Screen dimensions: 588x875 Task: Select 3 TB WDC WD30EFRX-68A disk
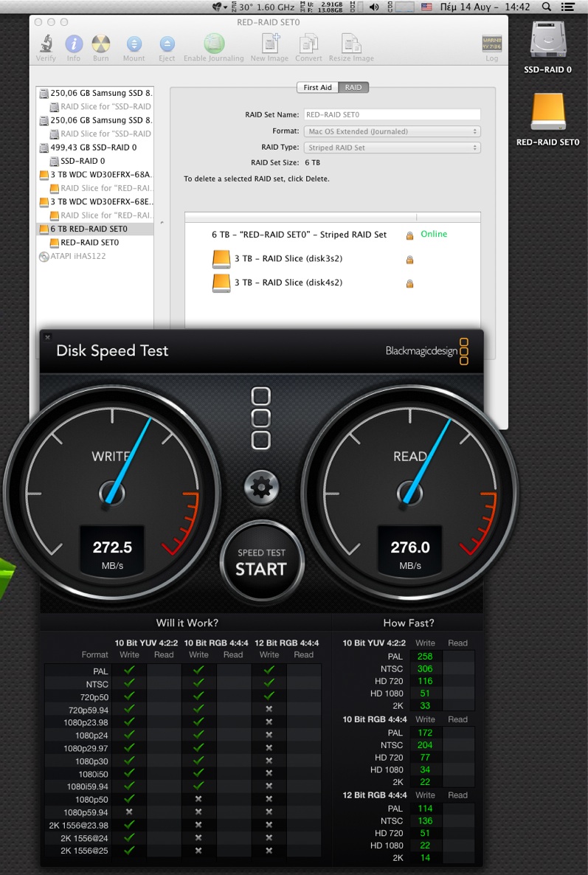point(95,174)
